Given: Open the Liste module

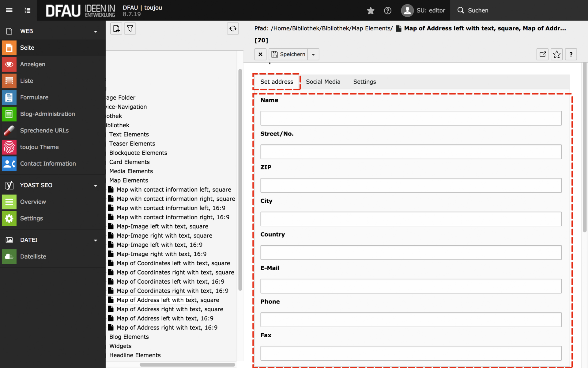Looking at the screenshot, I should 53,81.
